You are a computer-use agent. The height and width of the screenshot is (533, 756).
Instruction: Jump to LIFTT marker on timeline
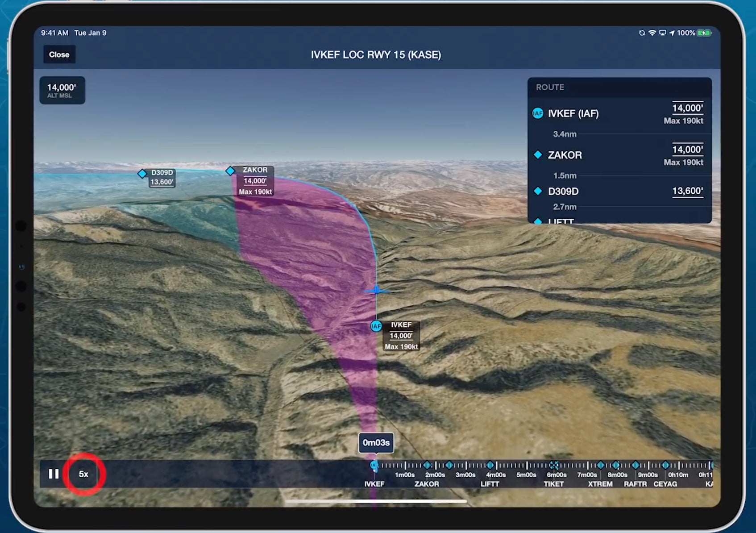(490, 466)
